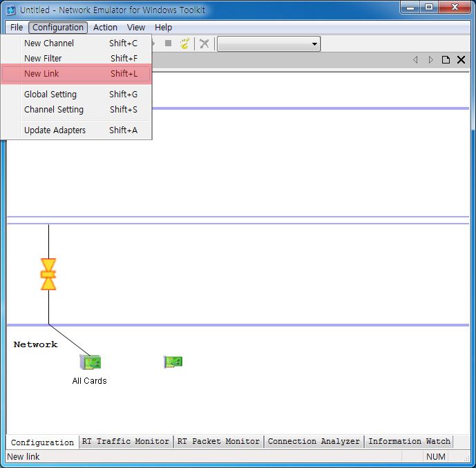Click the All Cards label text
The image size is (476, 468).
coord(89,380)
